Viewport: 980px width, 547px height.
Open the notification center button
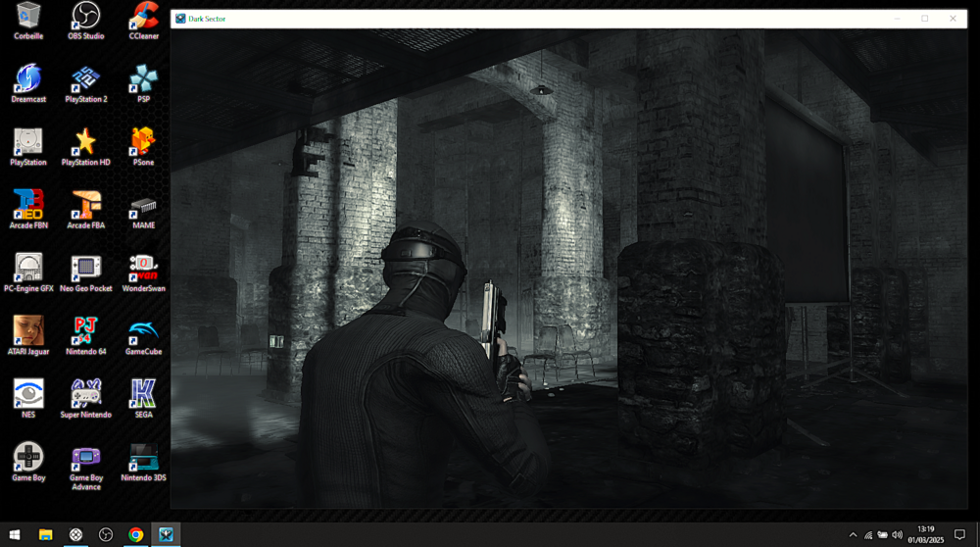point(959,534)
